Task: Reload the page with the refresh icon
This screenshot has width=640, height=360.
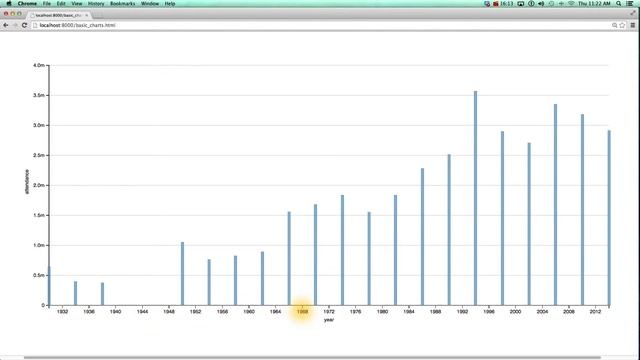Action: coord(24,25)
